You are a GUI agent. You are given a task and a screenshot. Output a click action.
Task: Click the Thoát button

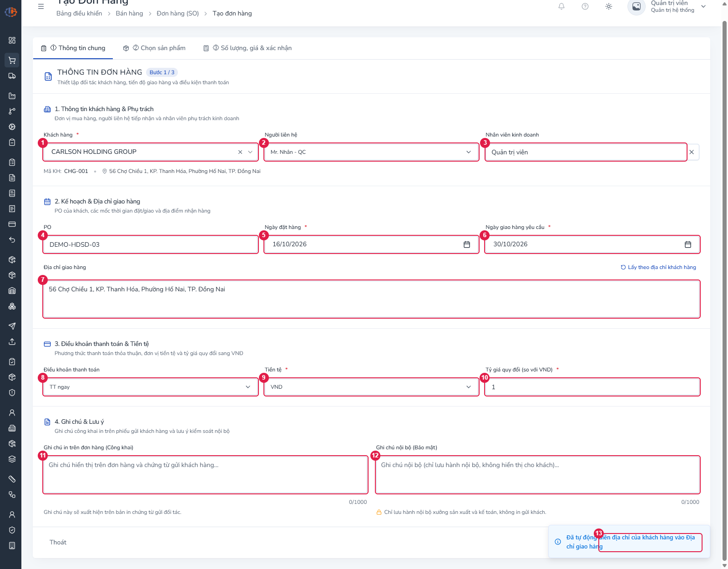coord(58,542)
